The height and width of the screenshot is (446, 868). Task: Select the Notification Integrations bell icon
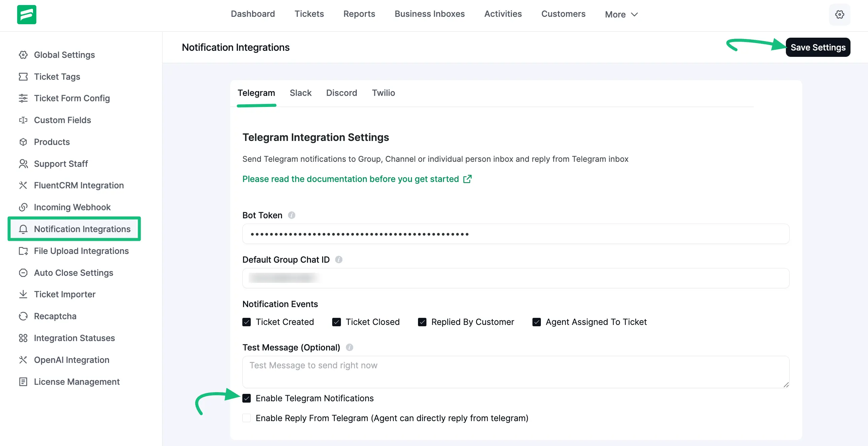pyautogui.click(x=23, y=229)
